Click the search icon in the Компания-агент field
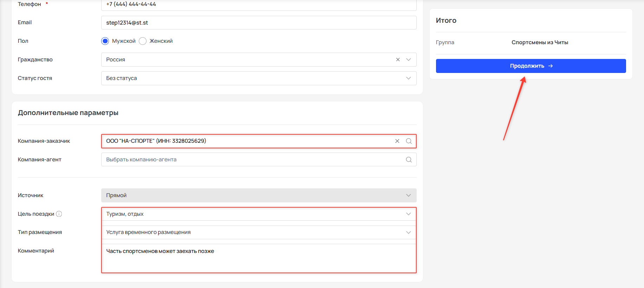The image size is (644, 288). (x=409, y=160)
